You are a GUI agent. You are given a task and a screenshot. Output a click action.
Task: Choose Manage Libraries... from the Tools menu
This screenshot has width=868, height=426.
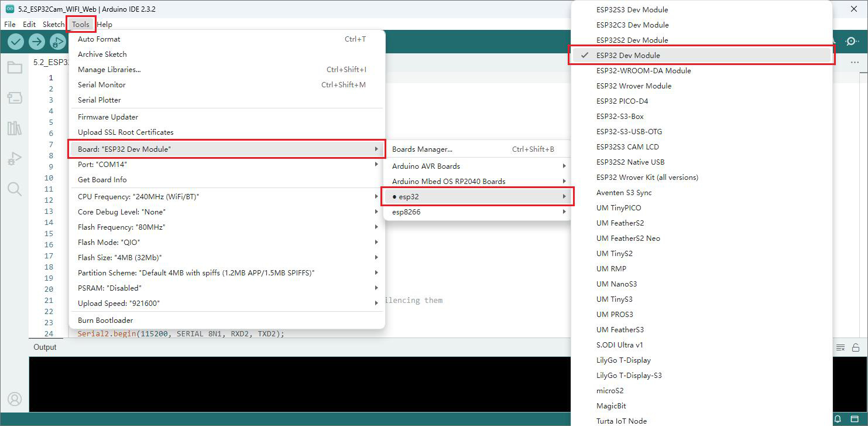click(227, 69)
